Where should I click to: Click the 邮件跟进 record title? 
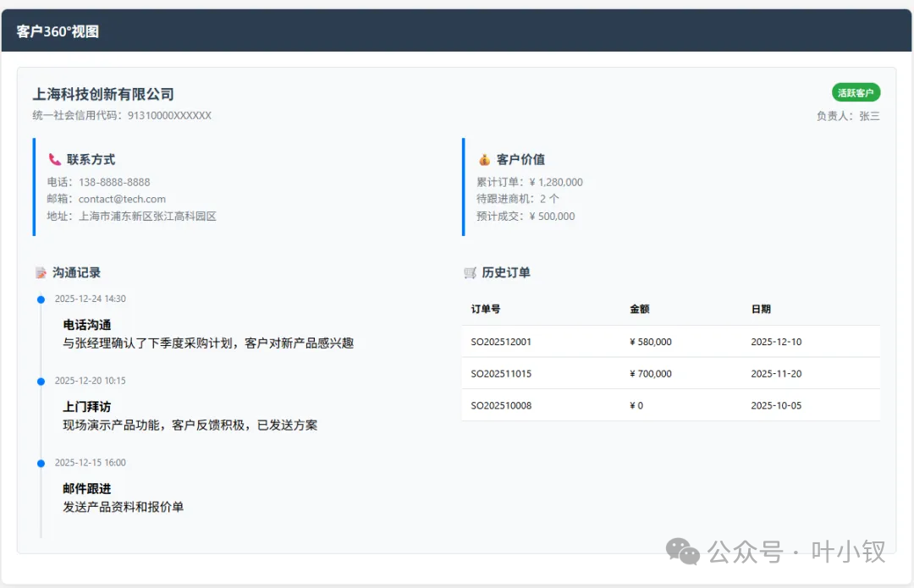pyautogui.click(x=87, y=489)
